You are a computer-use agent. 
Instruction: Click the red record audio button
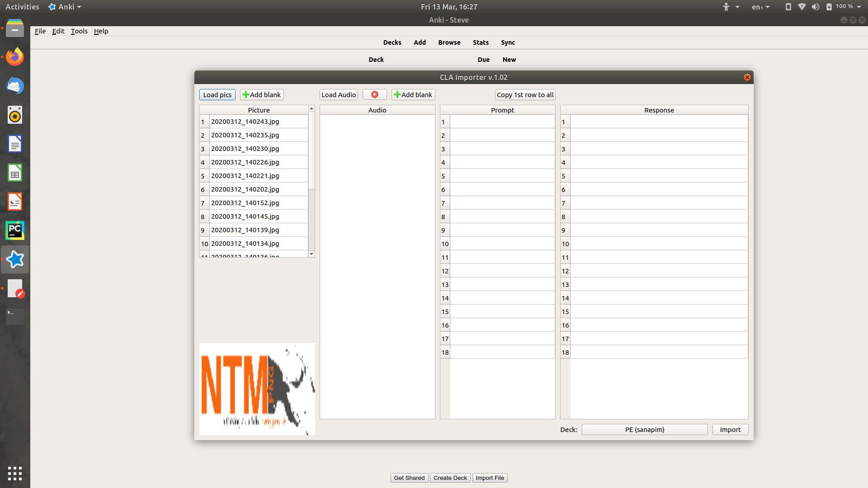coord(374,94)
